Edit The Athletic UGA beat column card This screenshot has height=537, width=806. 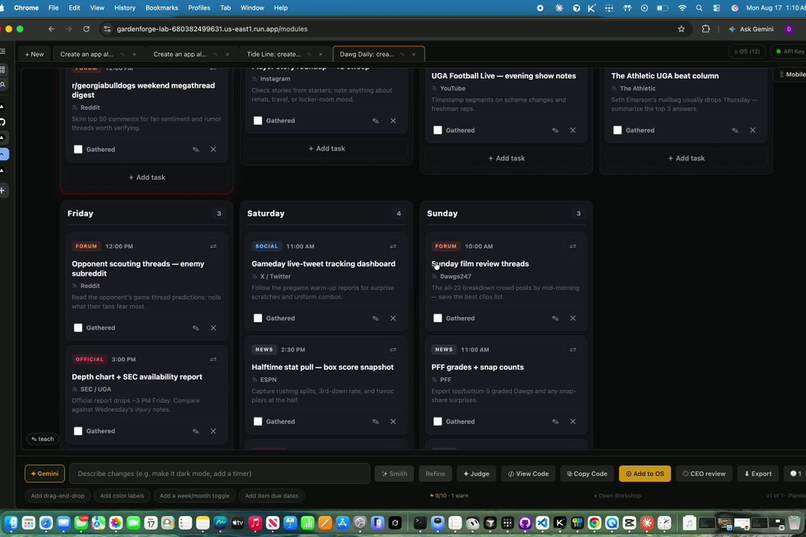pyautogui.click(x=735, y=131)
